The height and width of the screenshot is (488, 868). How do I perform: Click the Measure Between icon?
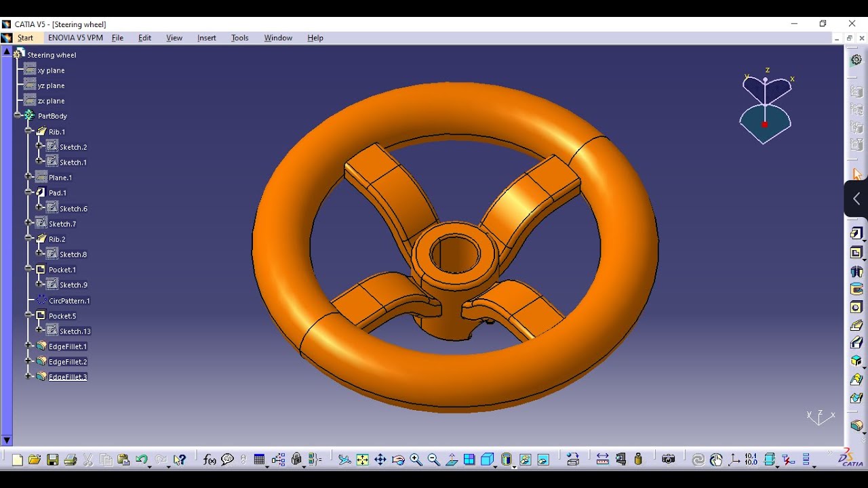tap(603, 460)
